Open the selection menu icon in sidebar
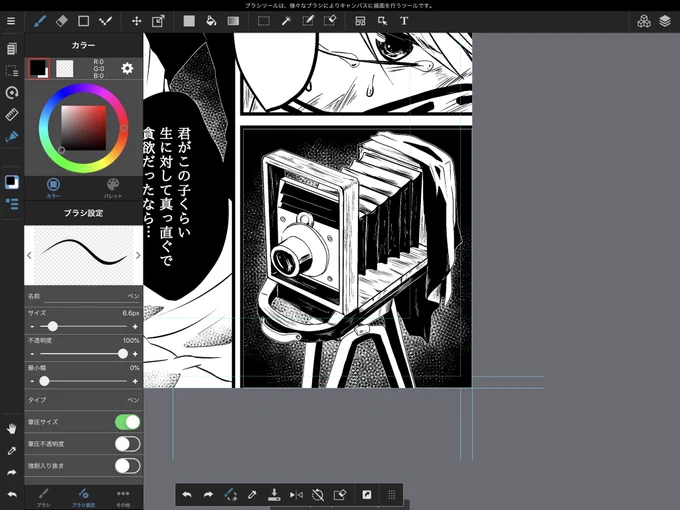The image size is (680, 510). click(x=12, y=71)
